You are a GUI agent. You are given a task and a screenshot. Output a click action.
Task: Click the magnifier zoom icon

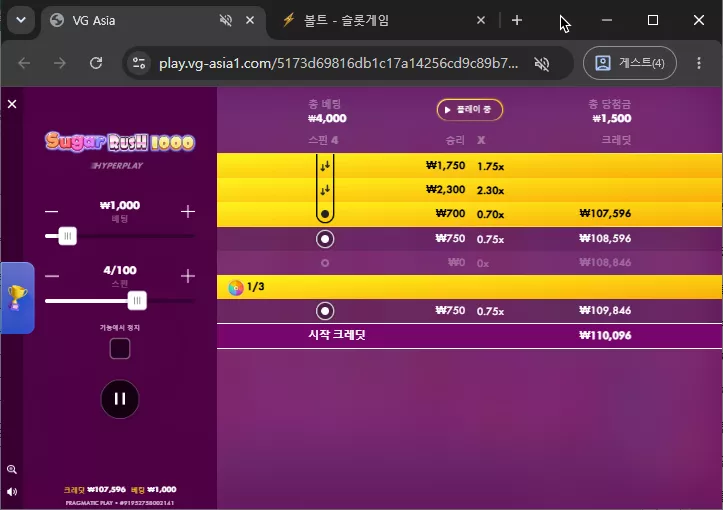click(12, 469)
